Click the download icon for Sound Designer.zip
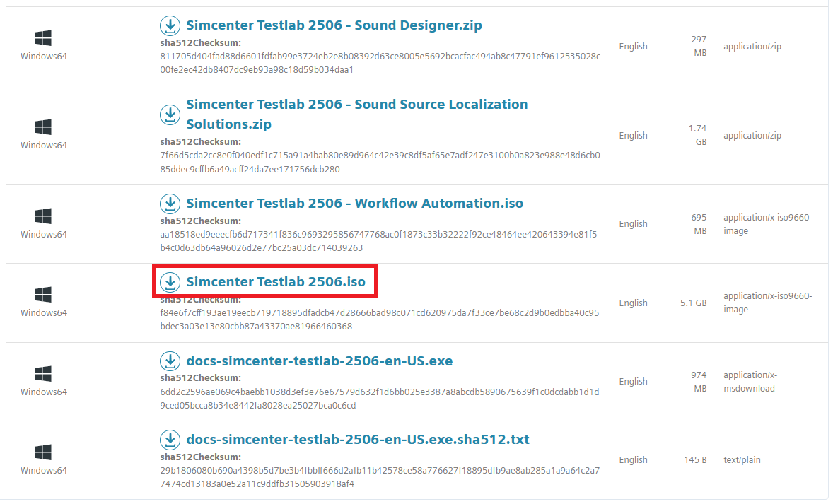Viewport: 833px width, 504px height. (170, 25)
